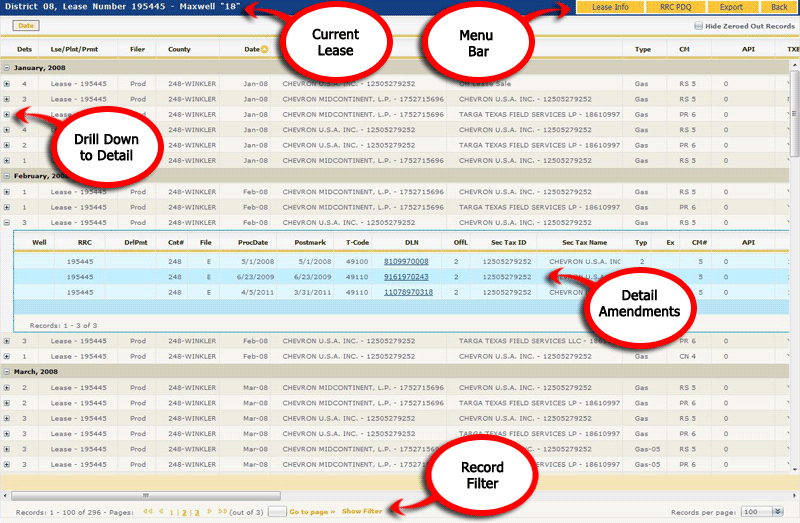800x523 pixels.
Task: Select the 6/23/2009 ProcDate cell
Action: (255, 277)
